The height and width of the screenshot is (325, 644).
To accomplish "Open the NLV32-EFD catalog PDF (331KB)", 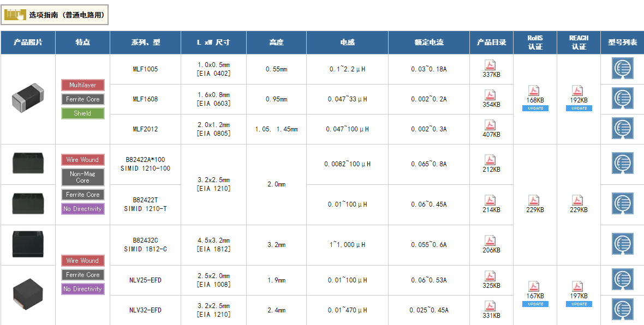I will tap(491, 306).
